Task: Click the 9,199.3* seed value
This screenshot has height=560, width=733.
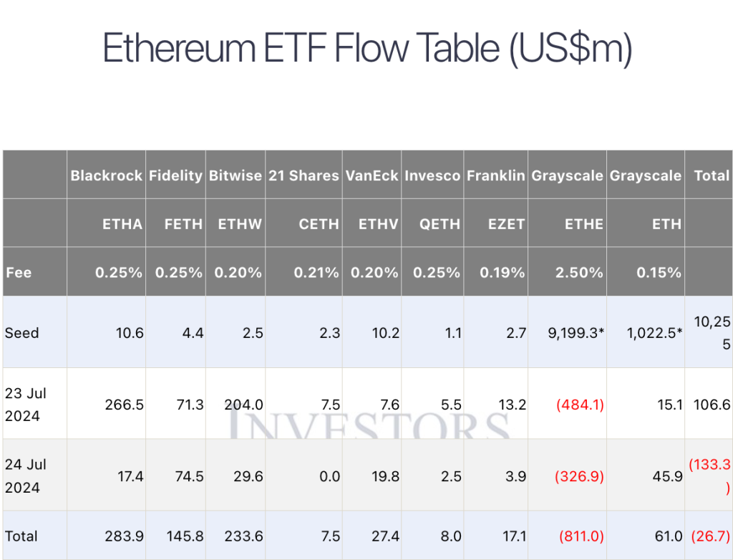Action: coord(571,333)
